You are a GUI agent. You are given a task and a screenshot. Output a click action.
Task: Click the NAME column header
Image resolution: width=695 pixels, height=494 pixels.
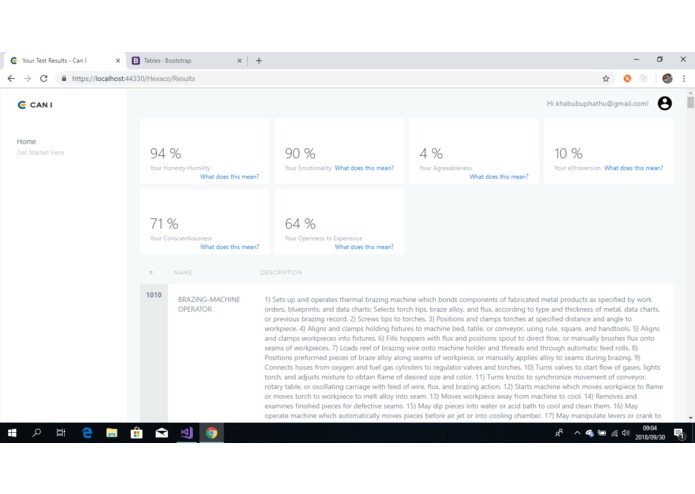pos(183,272)
